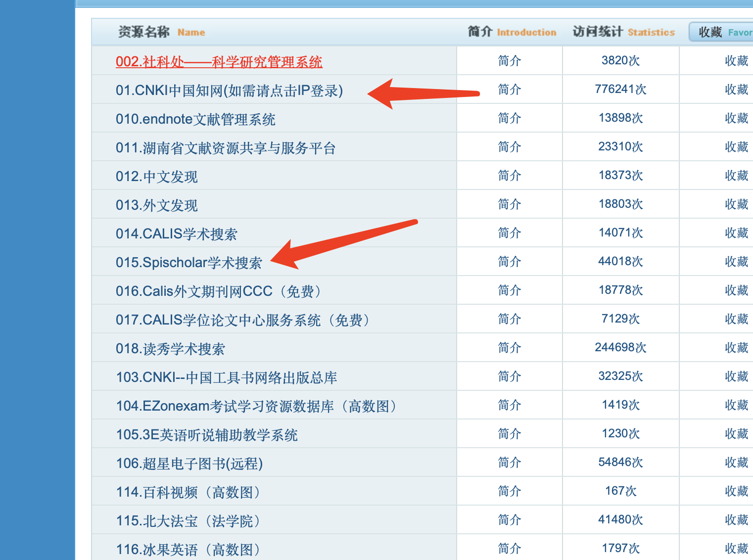Image resolution: width=753 pixels, height=560 pixels.
Task: View 简介 for 013.外文发现 row
Action: click(x=510, y=204)
